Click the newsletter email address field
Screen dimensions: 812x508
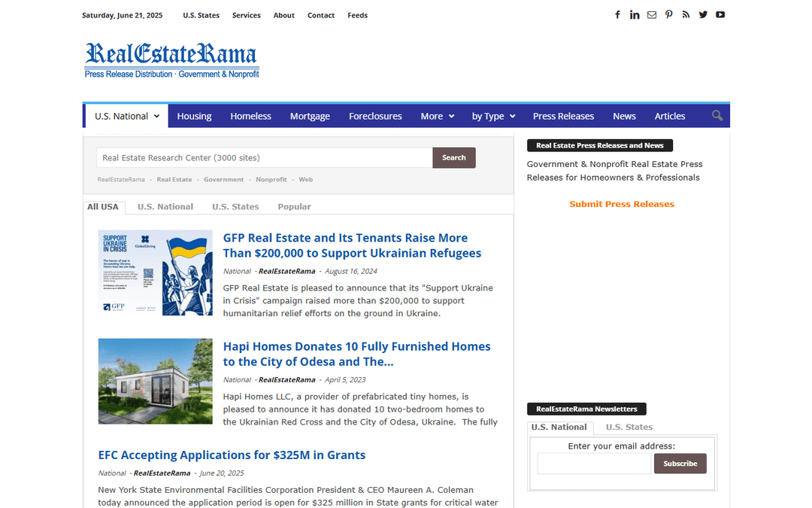[x=595, y=464]
